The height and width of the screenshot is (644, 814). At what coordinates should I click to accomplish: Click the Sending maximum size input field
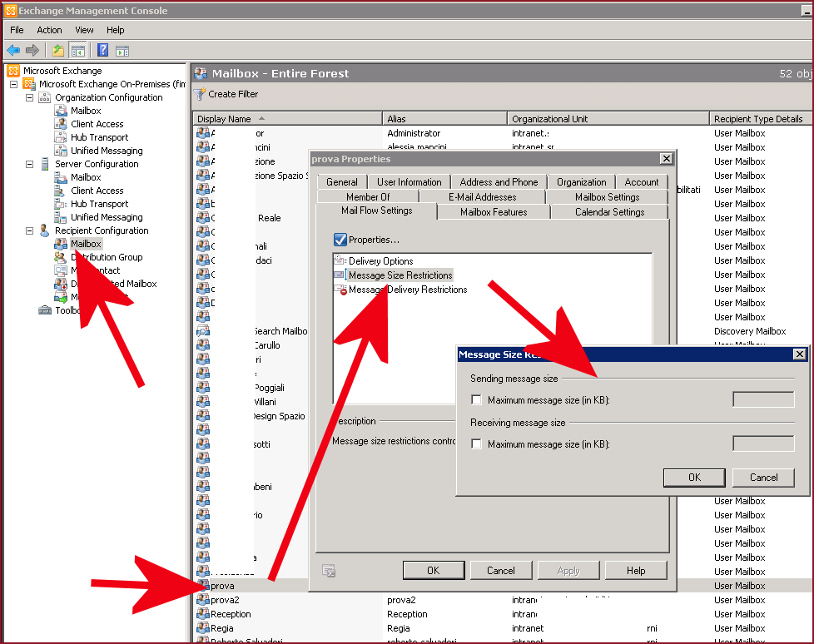pos(763,399)
